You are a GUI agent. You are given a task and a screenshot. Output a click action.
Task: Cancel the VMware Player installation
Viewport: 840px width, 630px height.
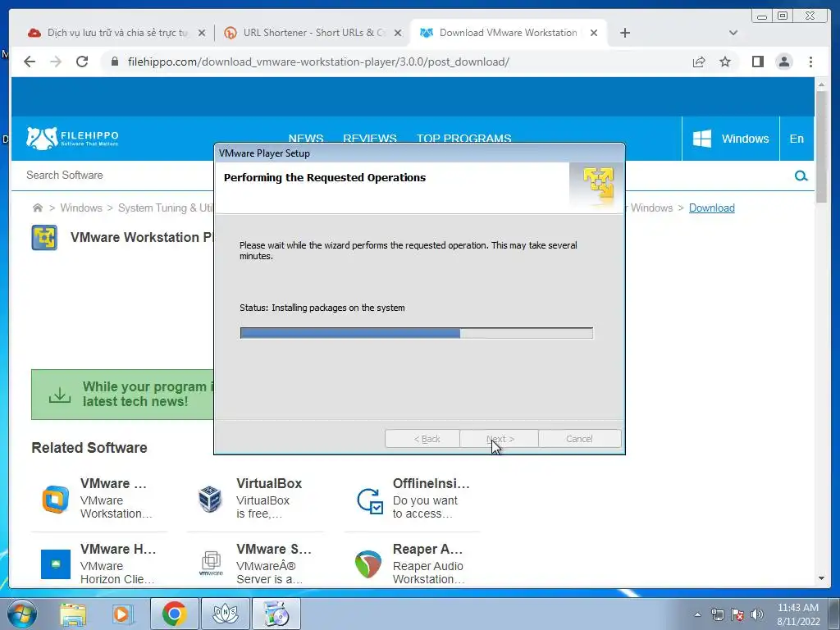[580, 439]
